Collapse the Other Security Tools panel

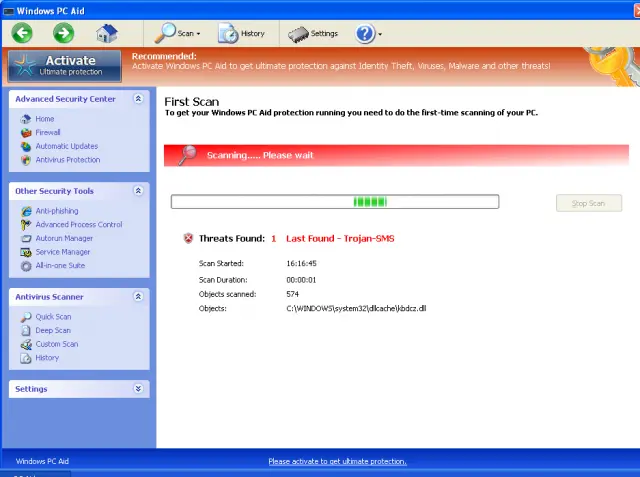pos(138,191)
